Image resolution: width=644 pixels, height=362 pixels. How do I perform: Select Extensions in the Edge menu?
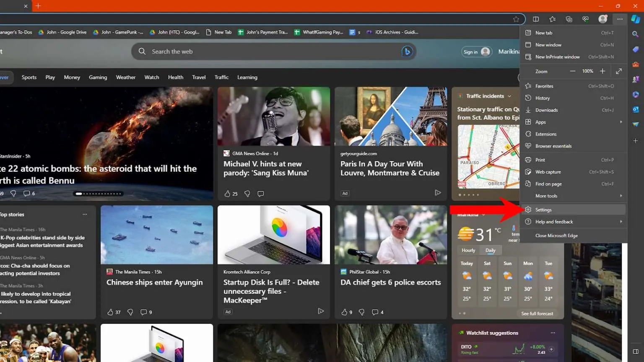[546, 134]
